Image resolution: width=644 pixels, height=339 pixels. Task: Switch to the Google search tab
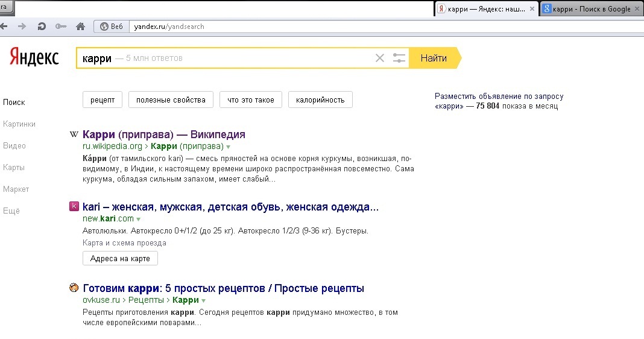587,9
